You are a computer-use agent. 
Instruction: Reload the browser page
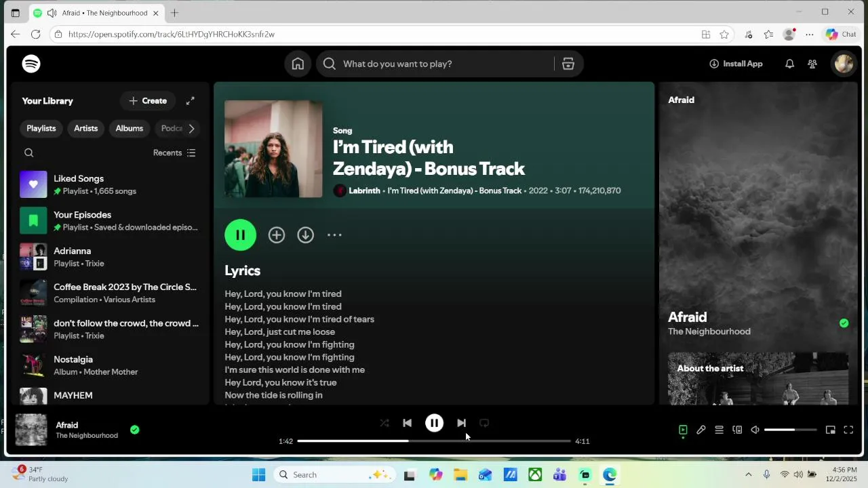[36, 34]
